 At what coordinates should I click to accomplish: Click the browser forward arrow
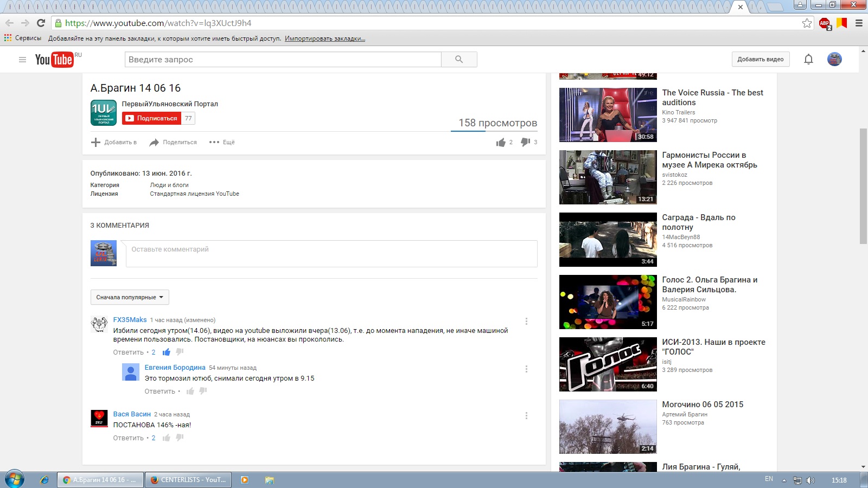[25, 23]
